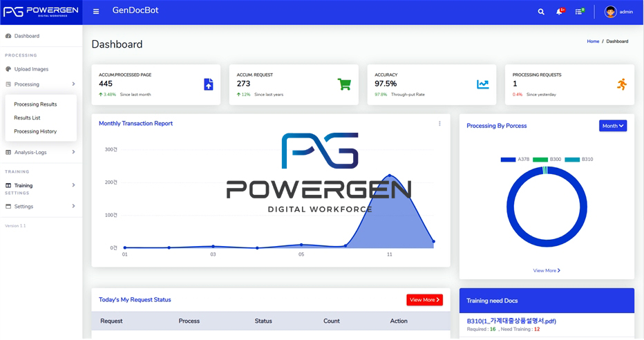644x340 pixels.
Task: Click the Processing sidebar icon
Action: [x=8, y=84]
